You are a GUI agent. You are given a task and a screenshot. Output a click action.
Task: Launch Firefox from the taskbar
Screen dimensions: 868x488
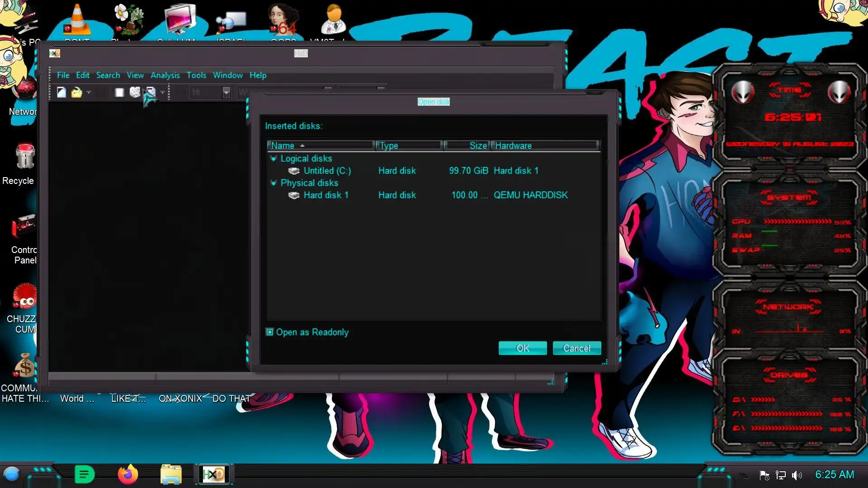tap(127, 474)
